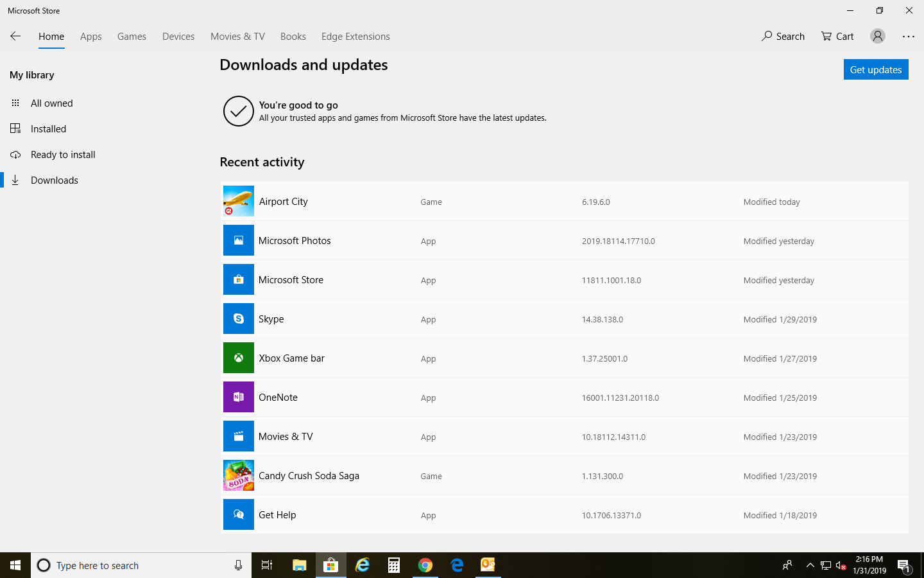Click the OneNote app icon
The height and width of the screenshot is (578, 924).
click(239, 397)
